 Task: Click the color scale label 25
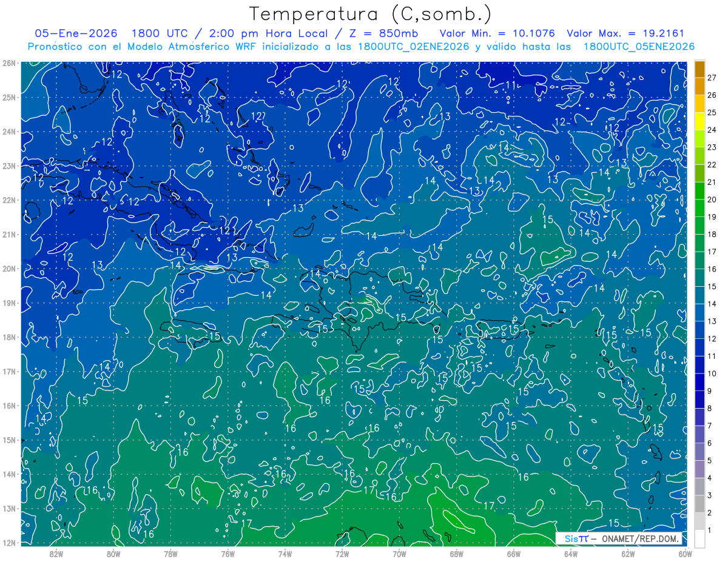(x=712, y=113)
